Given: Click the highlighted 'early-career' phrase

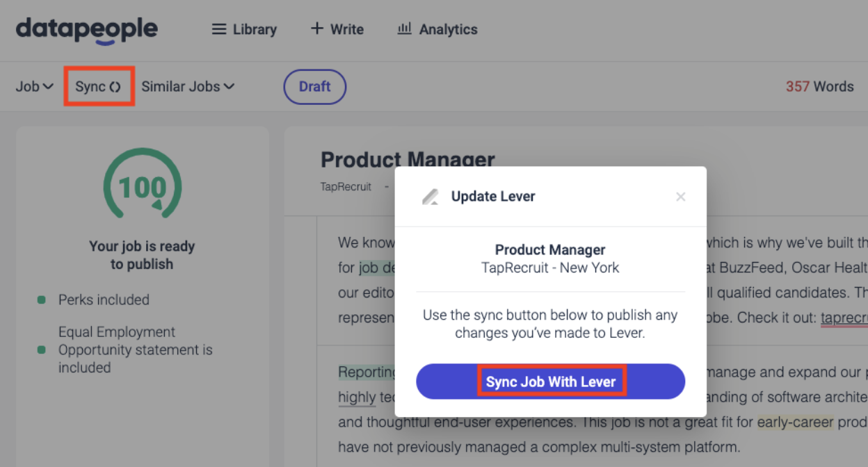Looking at the screenshot, I should coord(795,422).
